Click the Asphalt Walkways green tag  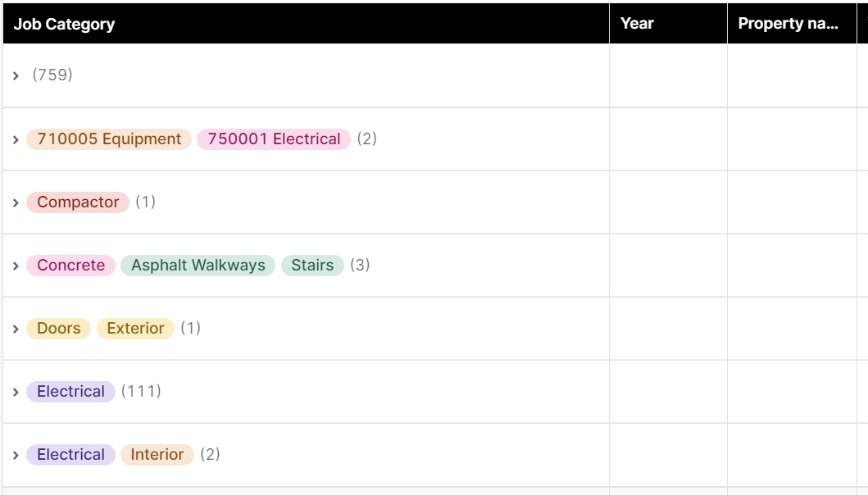(198, 266)
